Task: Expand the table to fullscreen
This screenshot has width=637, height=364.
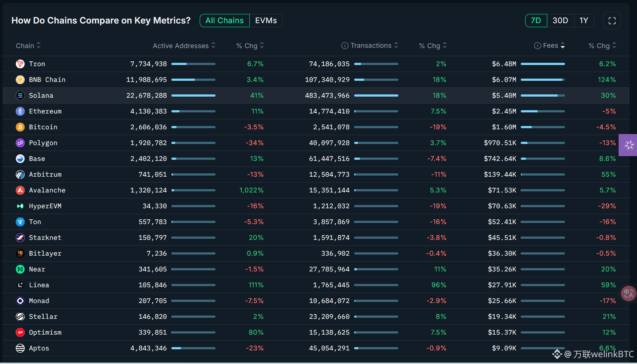Action: coord(612,21)
